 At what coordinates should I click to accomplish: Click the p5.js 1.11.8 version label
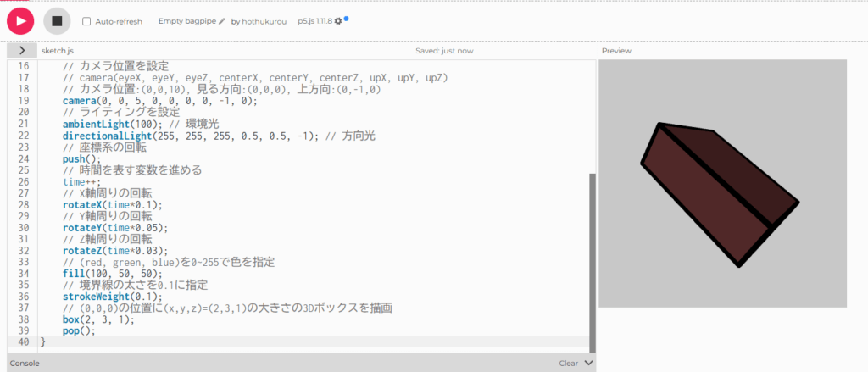click(x=315, y=21)
